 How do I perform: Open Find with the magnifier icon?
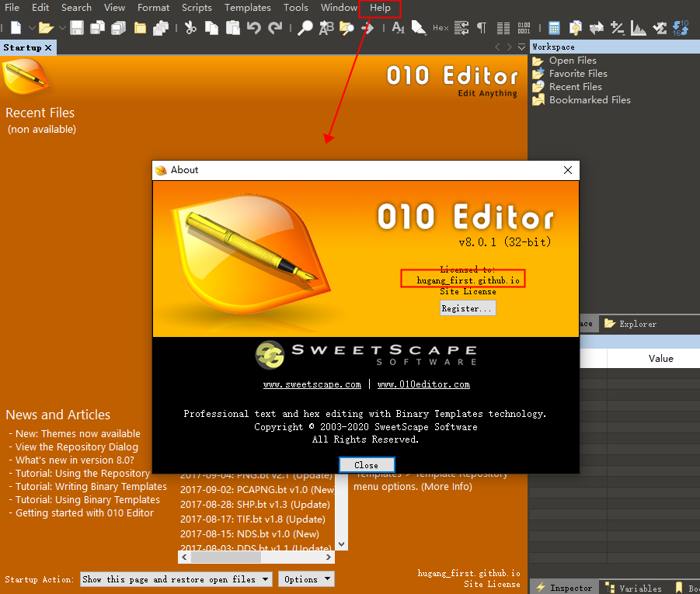coord(305,28)
